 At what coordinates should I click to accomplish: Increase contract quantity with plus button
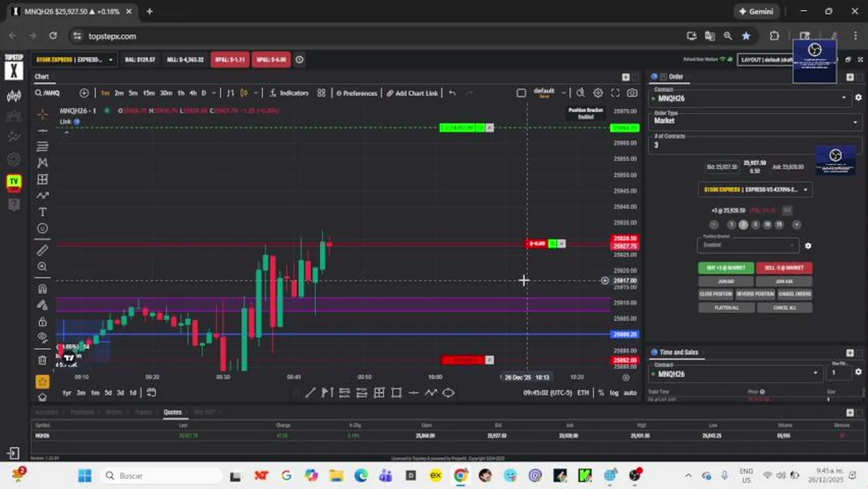[797, 225]
